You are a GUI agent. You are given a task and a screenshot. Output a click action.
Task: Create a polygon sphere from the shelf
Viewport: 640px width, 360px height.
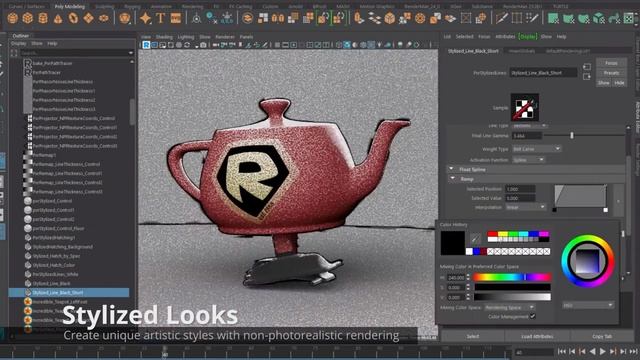click(x=13, y=18)
